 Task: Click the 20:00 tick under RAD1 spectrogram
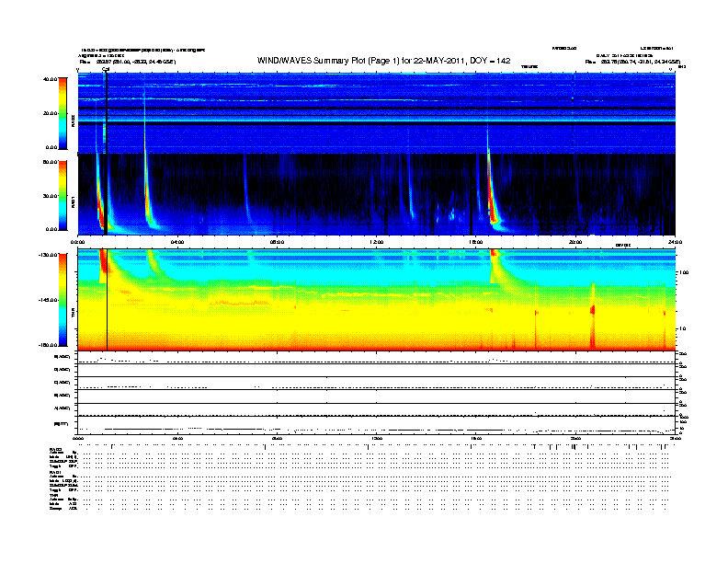[575, 242]
